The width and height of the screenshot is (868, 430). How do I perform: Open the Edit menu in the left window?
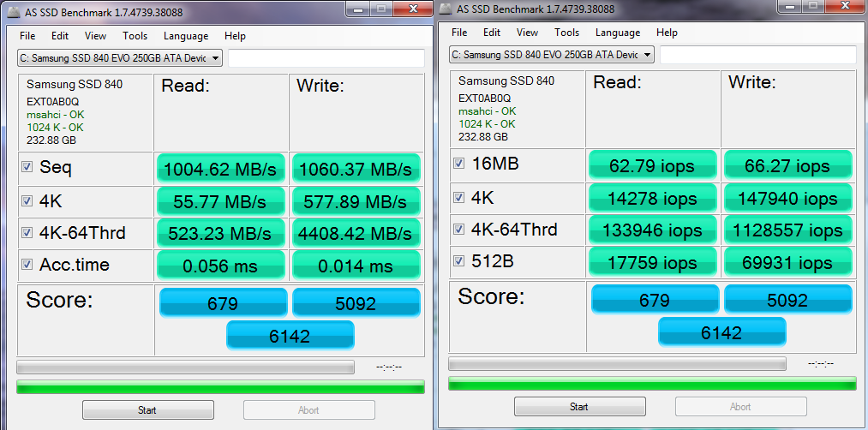[60, 36]
